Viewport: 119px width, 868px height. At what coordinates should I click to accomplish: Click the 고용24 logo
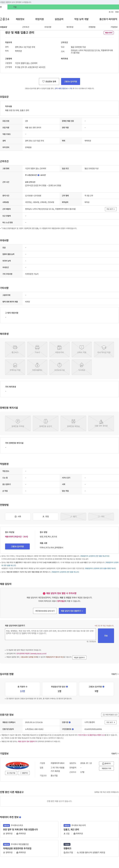tap(5, 19)
